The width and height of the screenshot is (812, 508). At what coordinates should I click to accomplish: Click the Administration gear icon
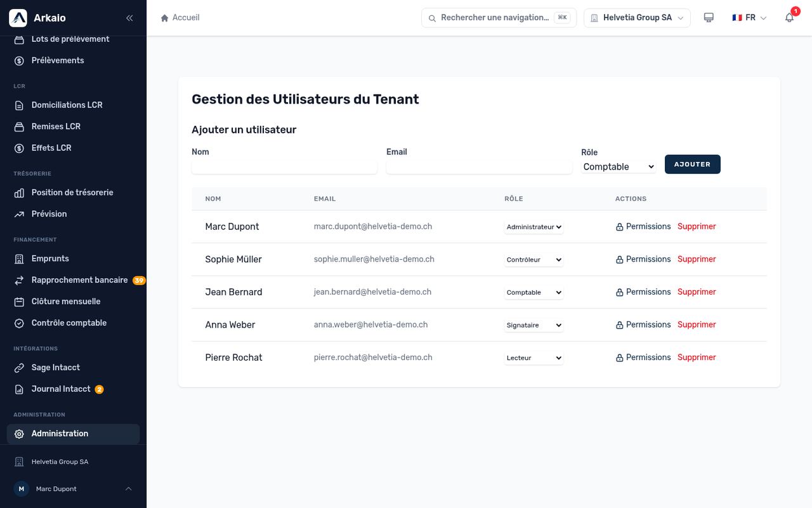coord(19,434)
